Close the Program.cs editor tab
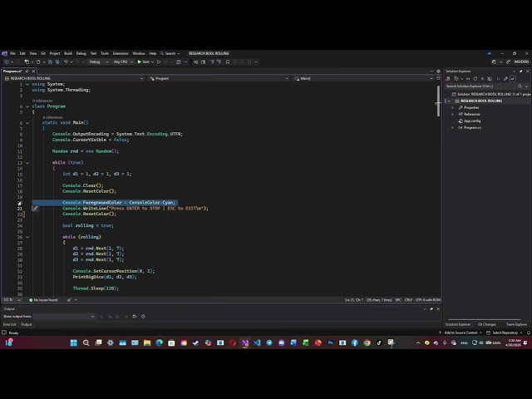The width and height of the screenshot is (532, 399). pos(33,71)
